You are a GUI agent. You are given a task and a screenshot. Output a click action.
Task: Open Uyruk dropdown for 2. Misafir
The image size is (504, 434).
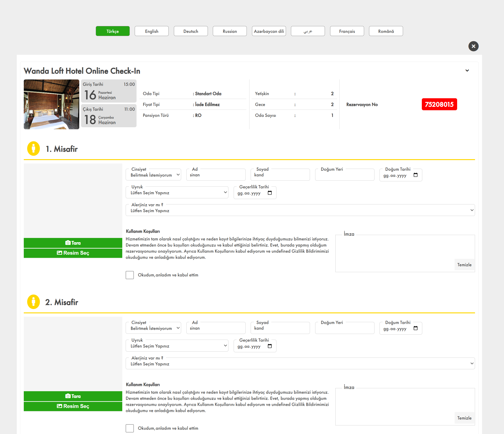point(177,346)
